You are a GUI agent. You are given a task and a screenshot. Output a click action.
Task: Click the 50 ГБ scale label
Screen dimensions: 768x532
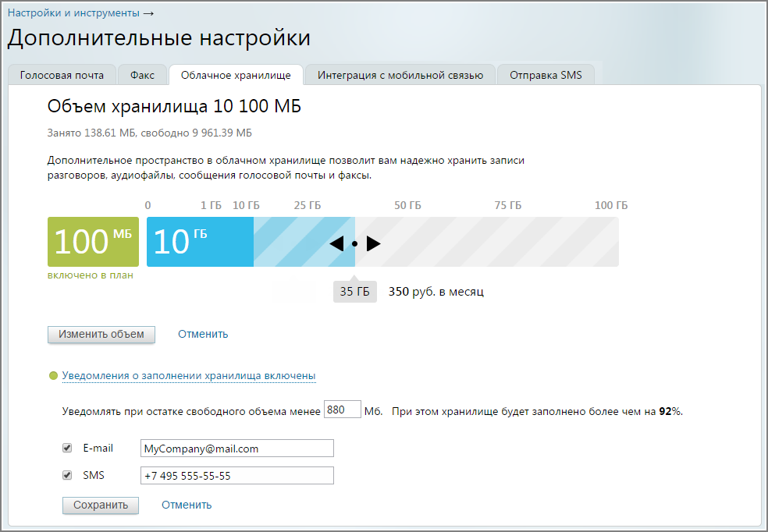[x=407, y=206]
